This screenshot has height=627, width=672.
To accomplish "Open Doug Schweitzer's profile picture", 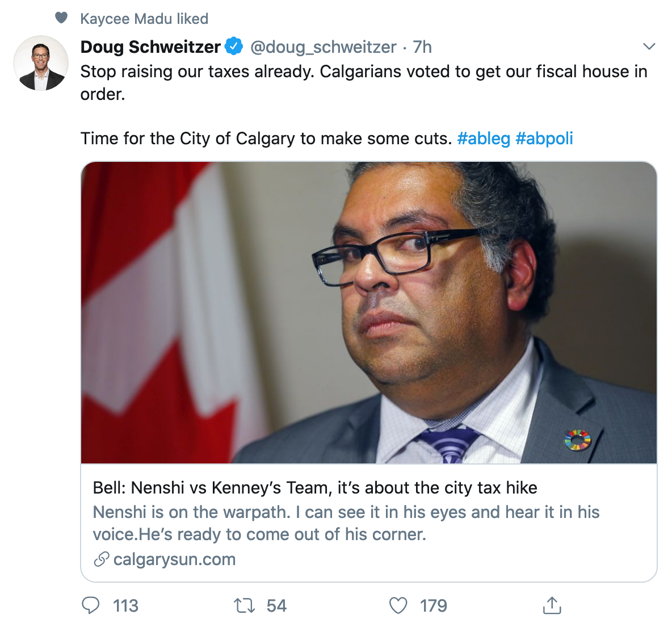I will click(x=40, y=63).
